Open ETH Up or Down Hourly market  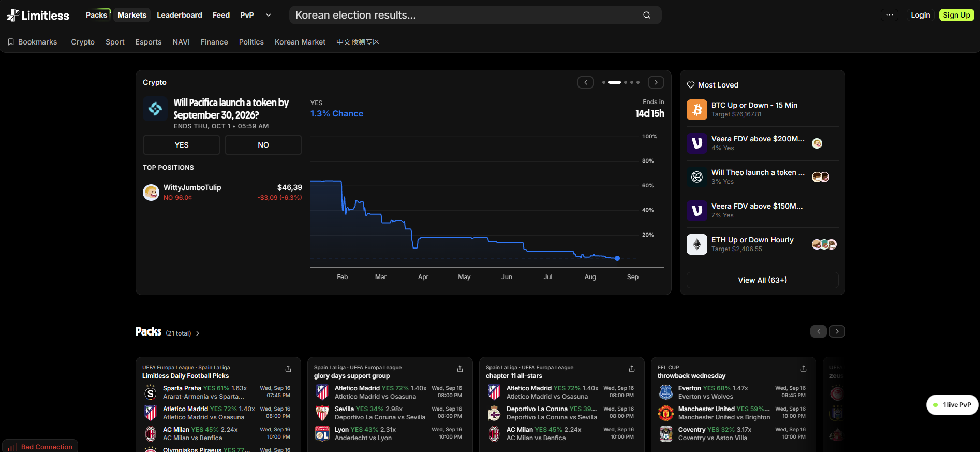tap(752, 240)
